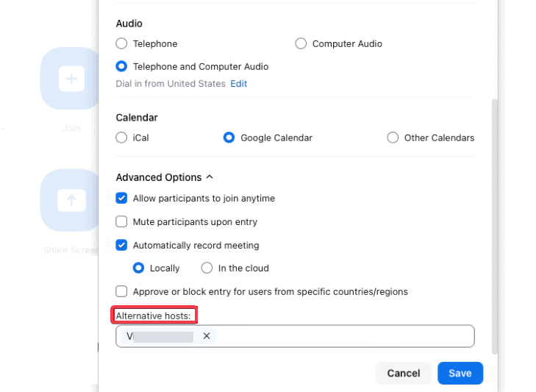Viewport: 536px width, 392px height.
Task: Check Approve or block entry by countries/regions
Action: (x=122, y=291)
